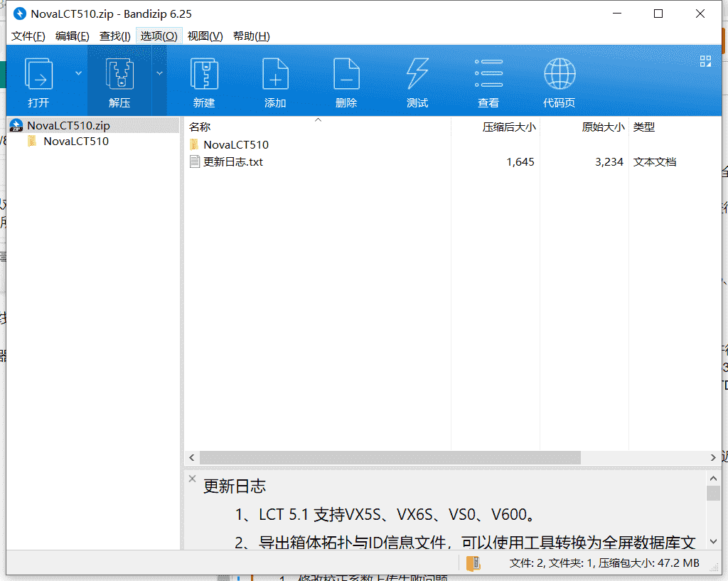Click the sort arrow above 名称 column

tap(318, 119)
